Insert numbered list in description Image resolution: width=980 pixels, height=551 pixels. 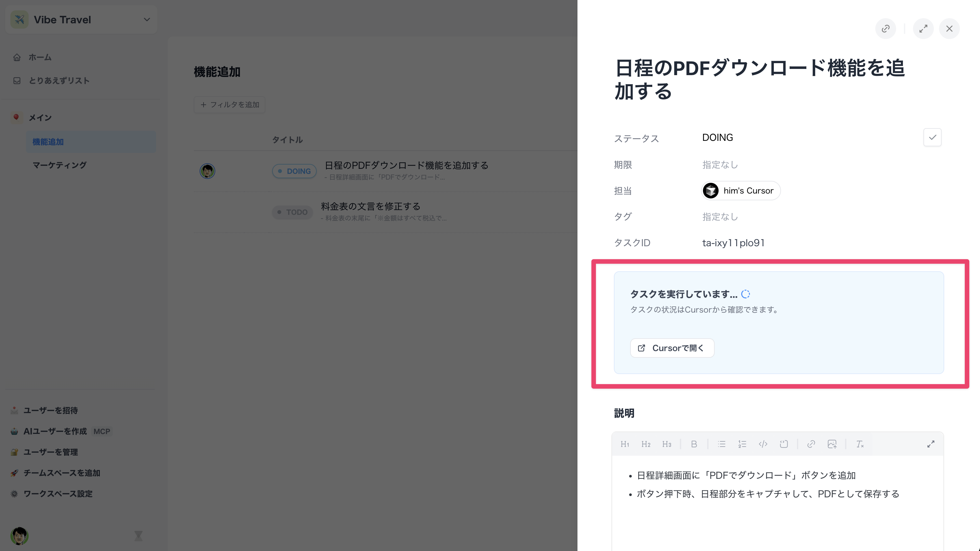coord(742,444)
